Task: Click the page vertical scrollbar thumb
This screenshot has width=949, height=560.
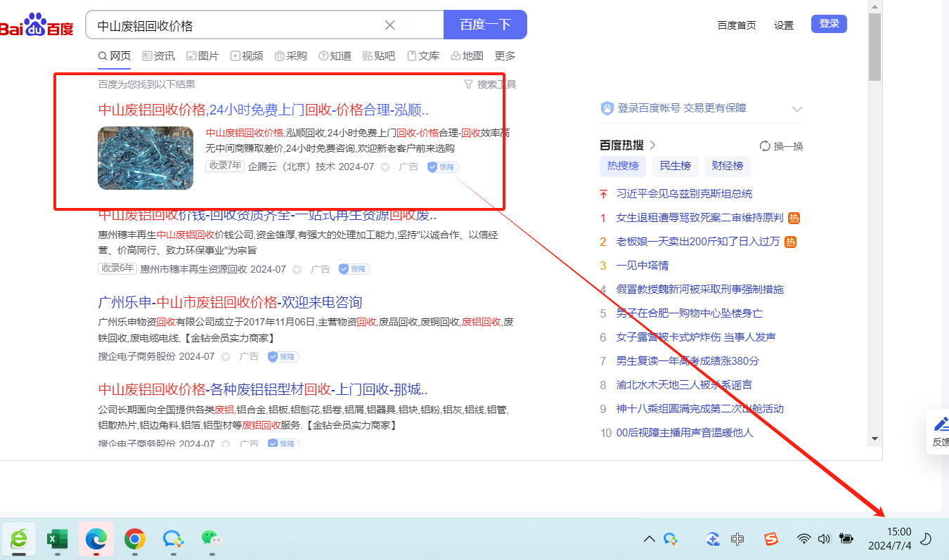Action: pos(874,48)
